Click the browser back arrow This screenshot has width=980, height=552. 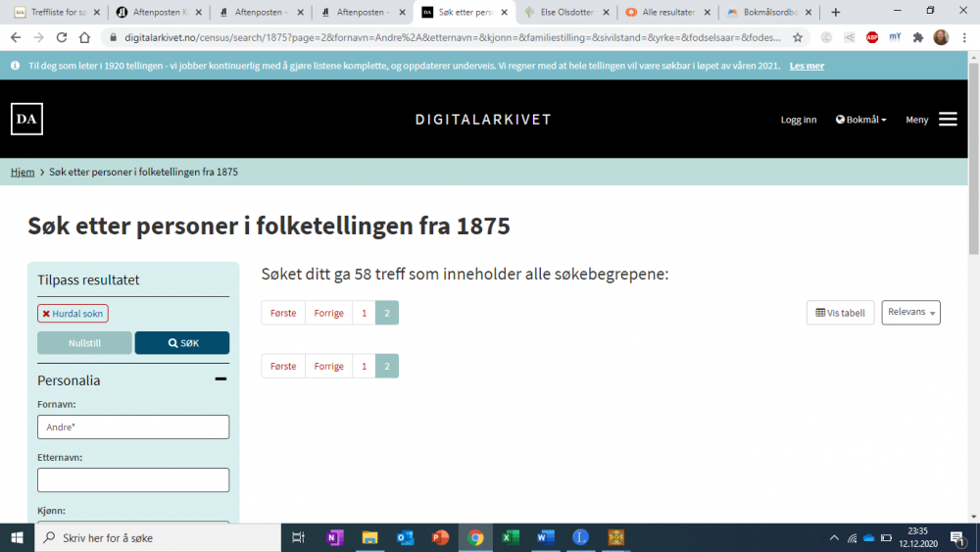pos(16,37)
